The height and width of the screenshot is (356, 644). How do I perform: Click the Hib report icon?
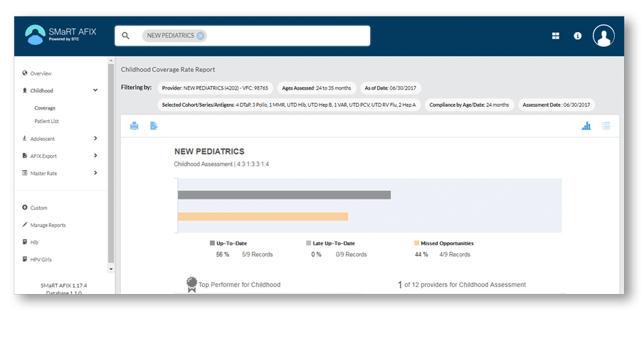point(25,242)
